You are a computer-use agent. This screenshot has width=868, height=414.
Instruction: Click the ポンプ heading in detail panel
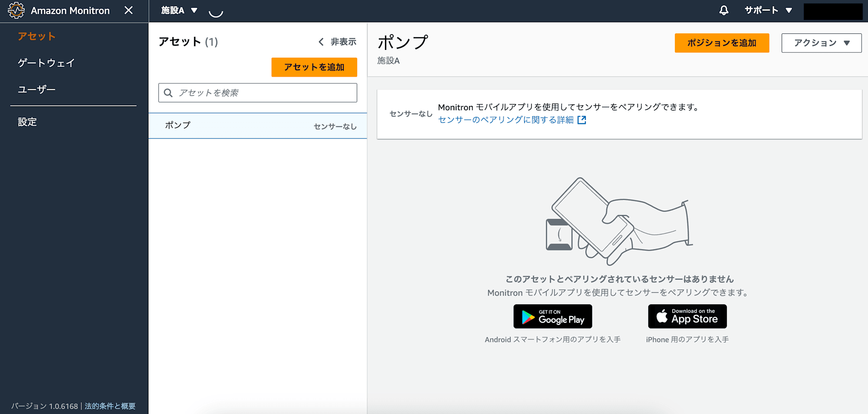tap(403, 42)
